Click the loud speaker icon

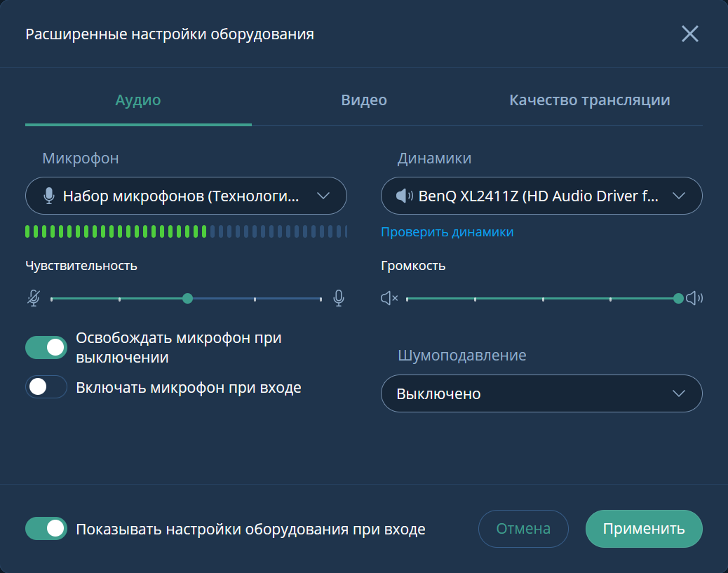point(694,298)
